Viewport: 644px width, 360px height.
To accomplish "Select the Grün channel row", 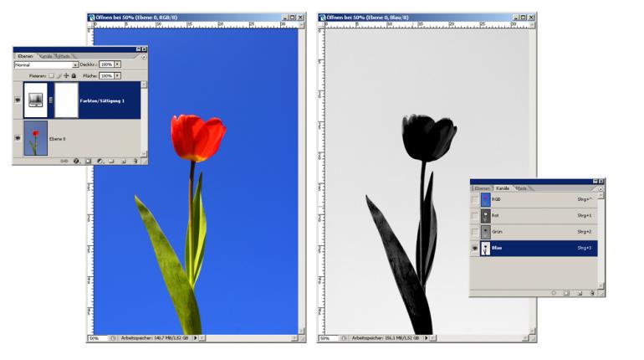I will [534, 232].
